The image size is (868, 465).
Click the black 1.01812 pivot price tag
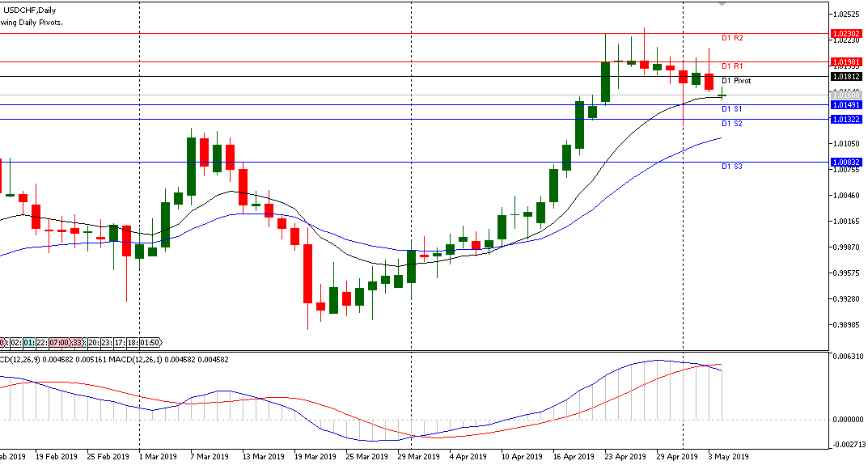[x=845, y=76]
